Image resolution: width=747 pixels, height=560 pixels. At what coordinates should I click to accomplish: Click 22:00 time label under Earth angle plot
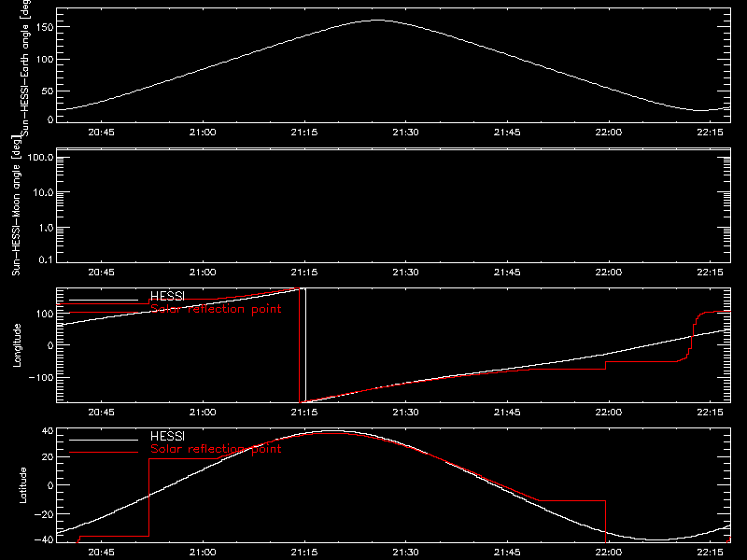pyautogui.click(x=609, y=133)
